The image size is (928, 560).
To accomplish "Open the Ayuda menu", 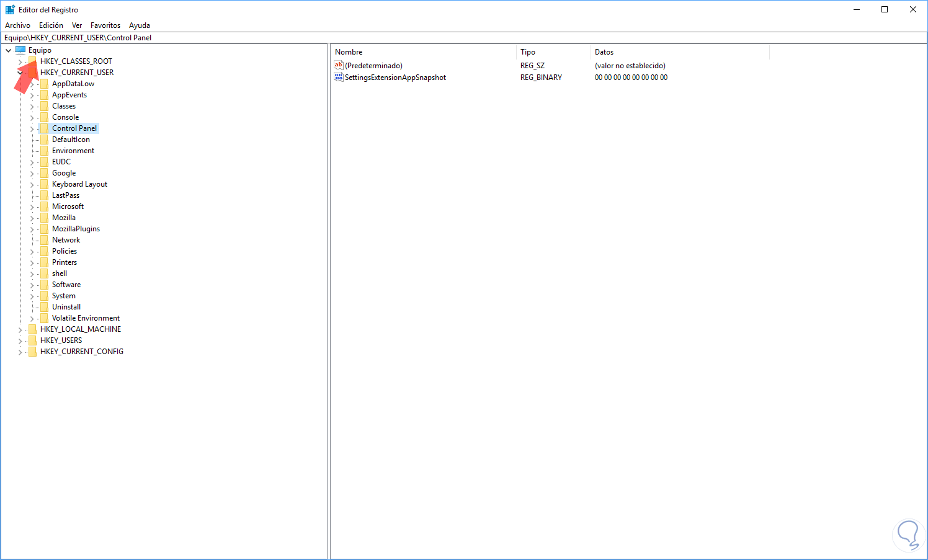I will [x=140, y=25].
